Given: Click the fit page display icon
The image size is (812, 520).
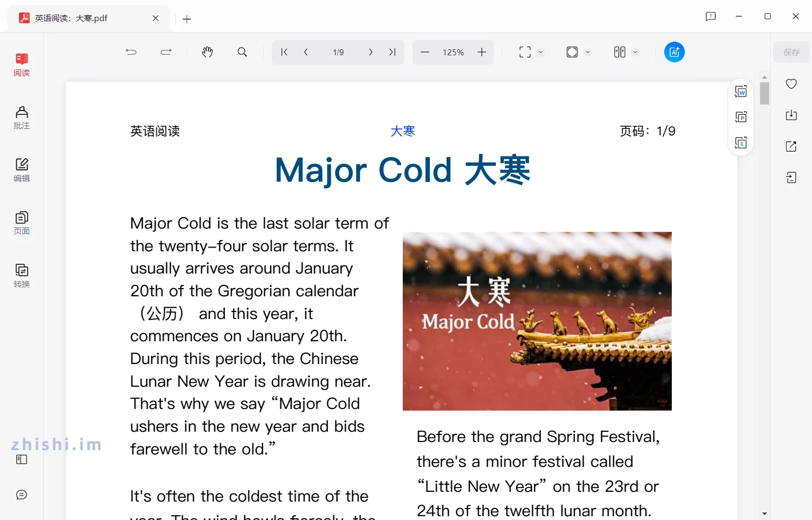Looking at the screenshot, I should click(x=572, y=52).
